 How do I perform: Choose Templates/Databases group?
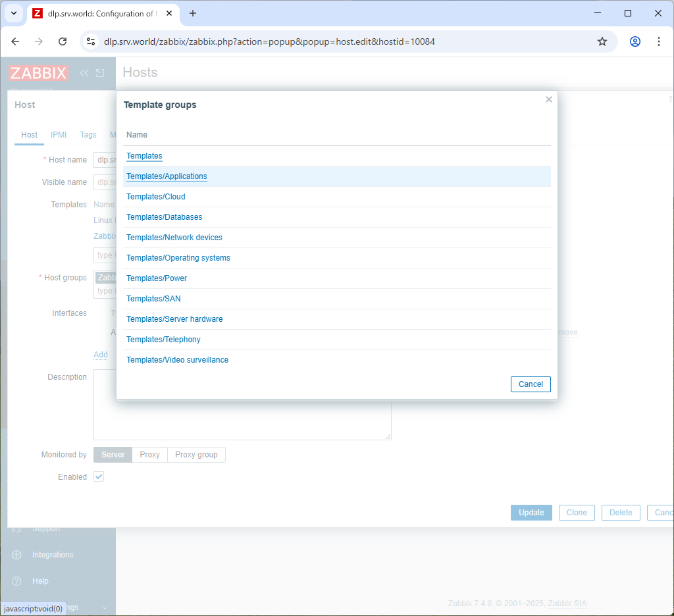point(164,217)
